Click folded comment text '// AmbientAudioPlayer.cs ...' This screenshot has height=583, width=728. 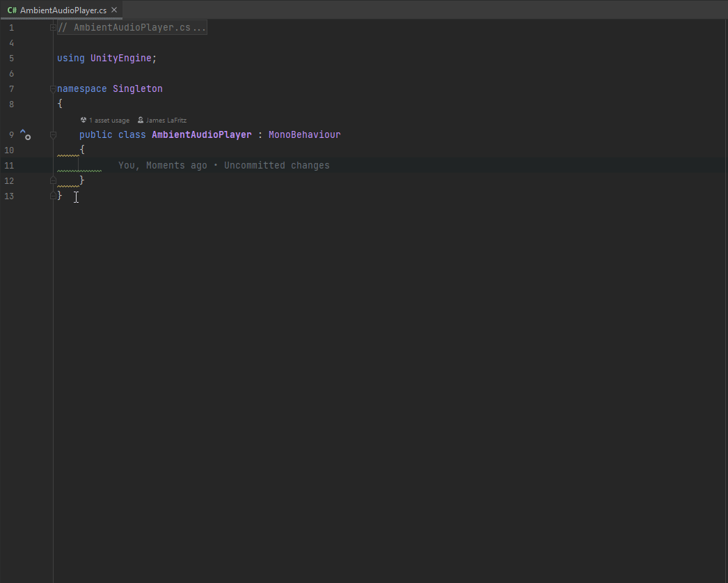[132, 27]
